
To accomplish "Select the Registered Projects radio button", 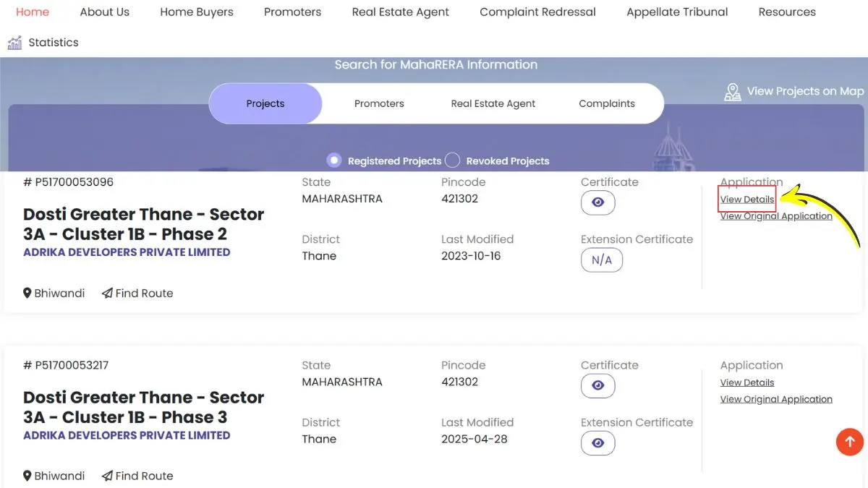I will click(334, 160).
